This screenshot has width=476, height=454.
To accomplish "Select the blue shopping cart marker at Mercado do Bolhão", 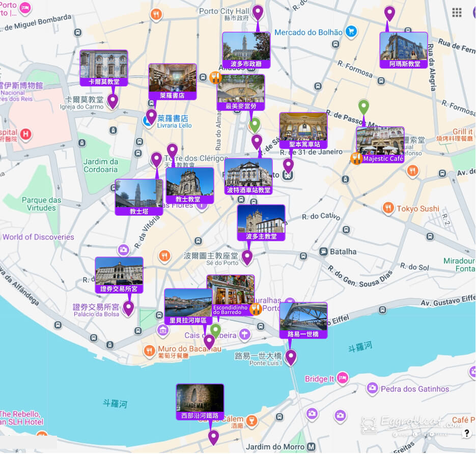I will (x=351, y=32).
